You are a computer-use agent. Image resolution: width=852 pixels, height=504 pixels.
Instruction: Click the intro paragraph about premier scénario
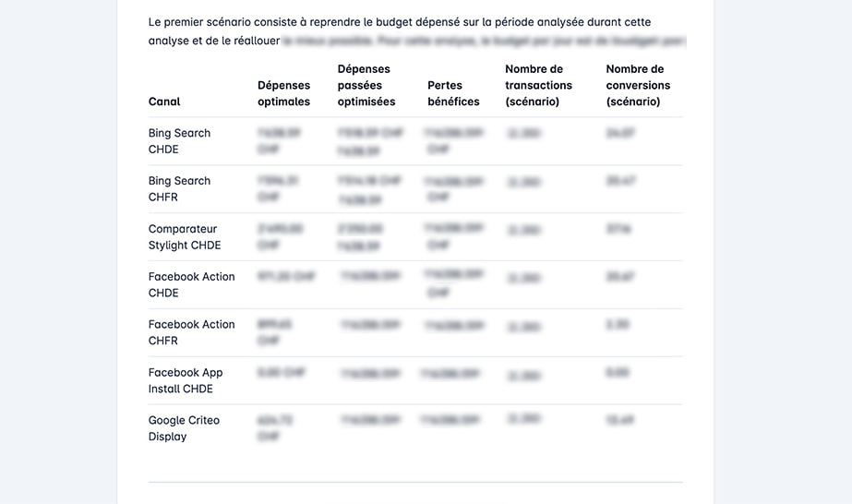click(417, 31)
